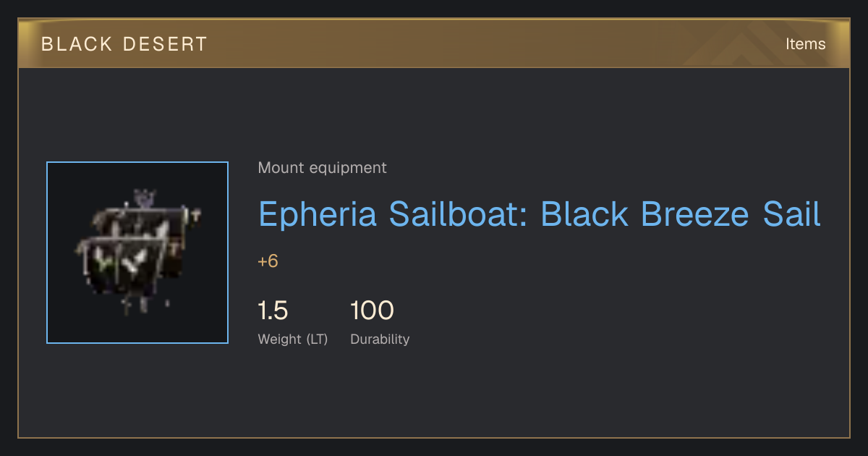868x456 pixels.
Task: Select the Weight (LT) label
Action: (293, 339)
